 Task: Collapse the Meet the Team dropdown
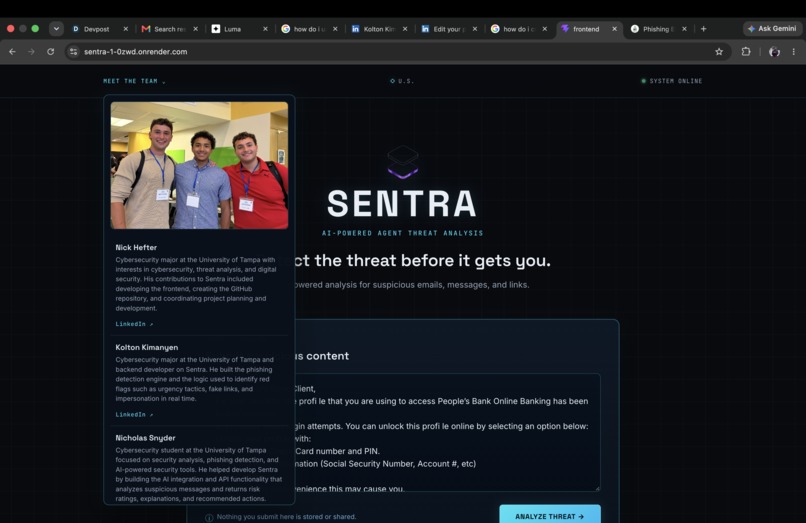[x=134, y=81]
